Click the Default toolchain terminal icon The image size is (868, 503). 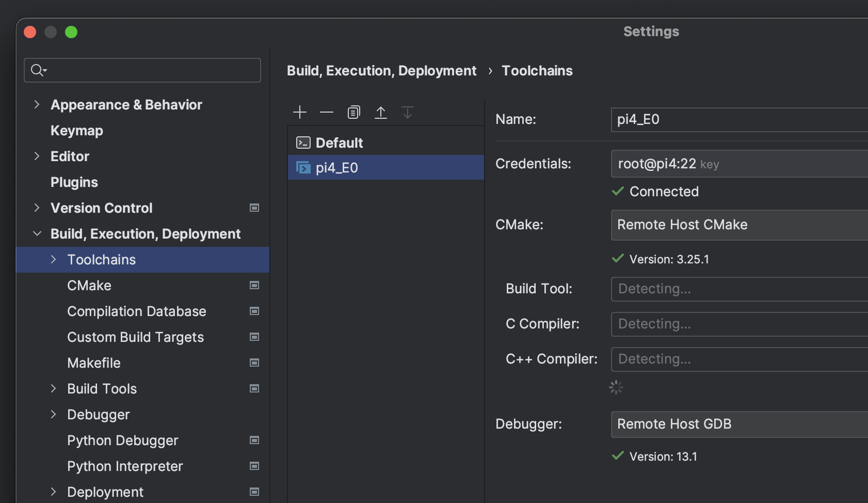[303, 143]
